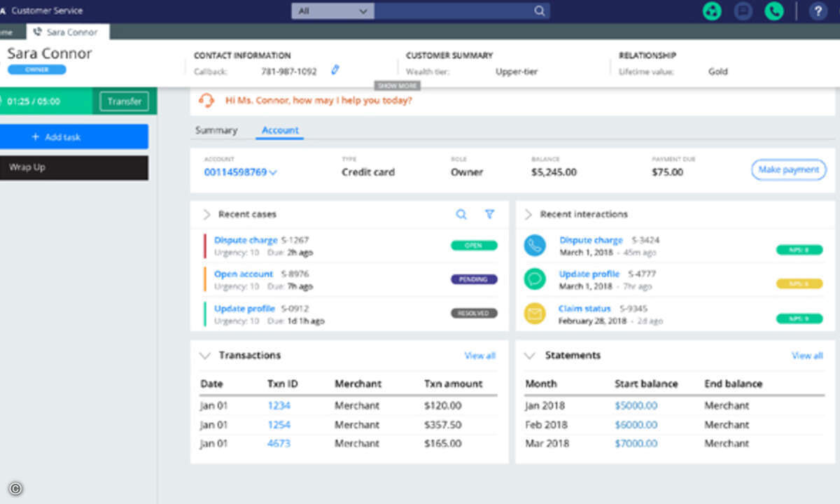Search recent cases with magnifier icon
Image resolution: width=840 pixels, height=504 pixels.
[461, 214]
